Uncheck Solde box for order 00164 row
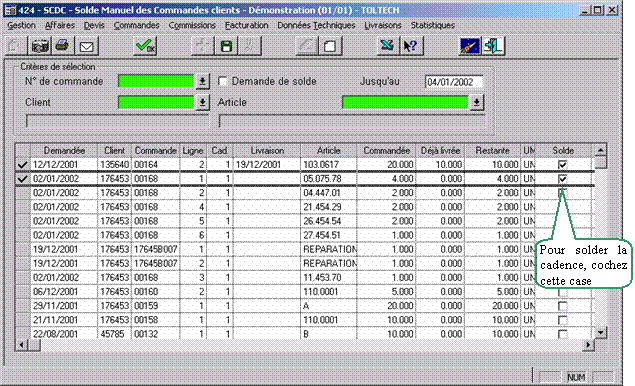Screen dimensions: 635x386 point(562,165)
